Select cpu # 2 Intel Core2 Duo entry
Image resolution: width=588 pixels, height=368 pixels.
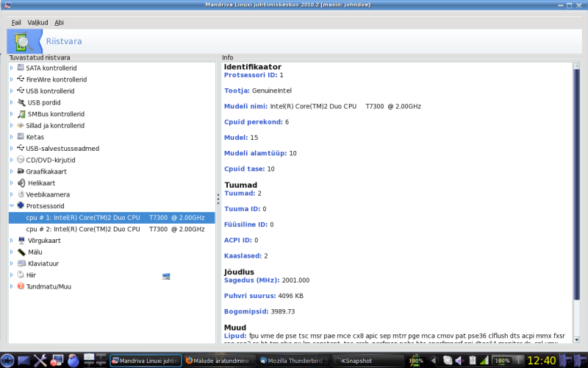pos(115,229)
